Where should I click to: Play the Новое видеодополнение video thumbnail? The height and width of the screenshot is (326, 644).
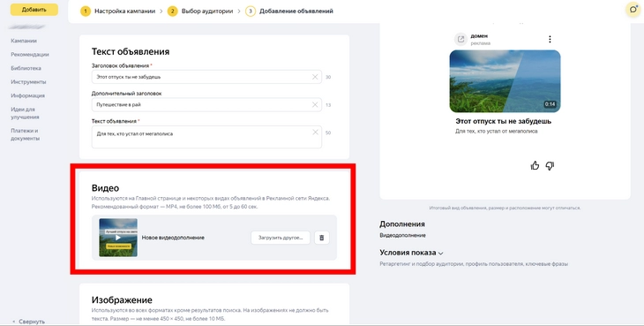(118, 238)
